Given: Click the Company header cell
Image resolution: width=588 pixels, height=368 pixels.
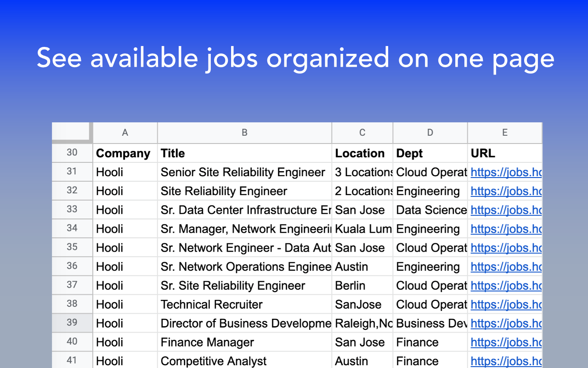Looking at the screenshot, I should [x=125, y=153].
